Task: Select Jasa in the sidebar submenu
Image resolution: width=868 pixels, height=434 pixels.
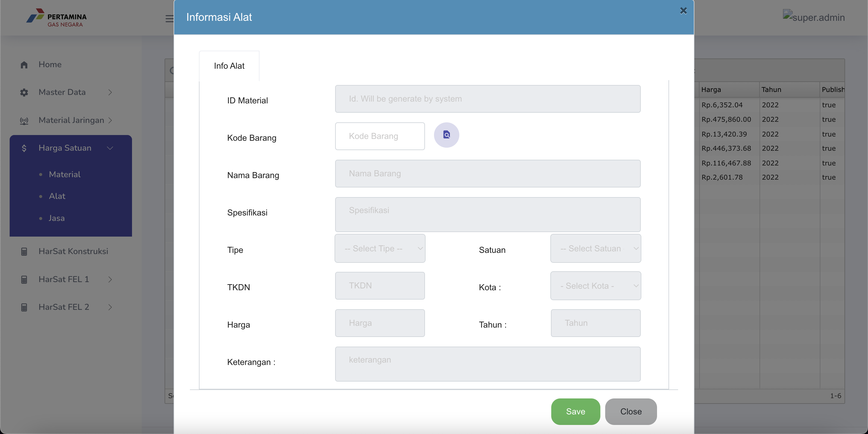Action: coord(57,218)
